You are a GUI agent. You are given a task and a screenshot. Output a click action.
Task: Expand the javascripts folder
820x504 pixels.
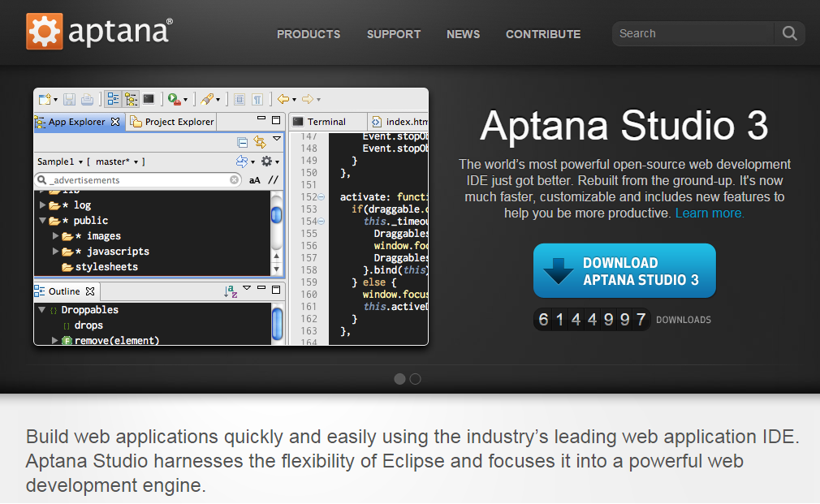click(x=55, y=252)
